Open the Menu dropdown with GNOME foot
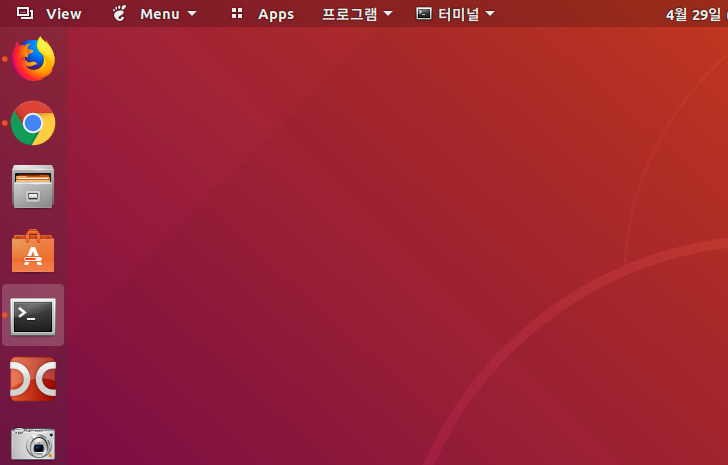The width and height of the screenshot is (728, 465). click(x=155, y=14)
